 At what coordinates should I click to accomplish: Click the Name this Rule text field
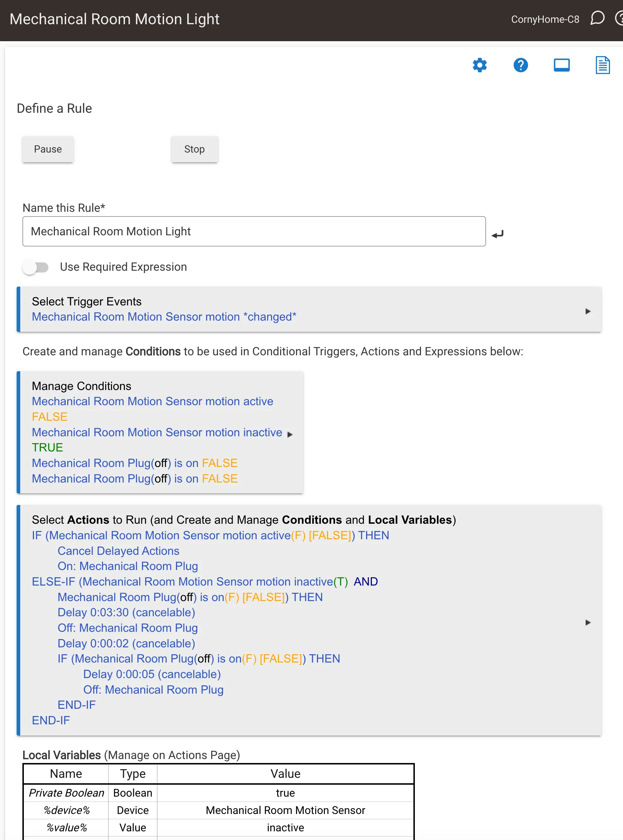[x=254, y=231]
